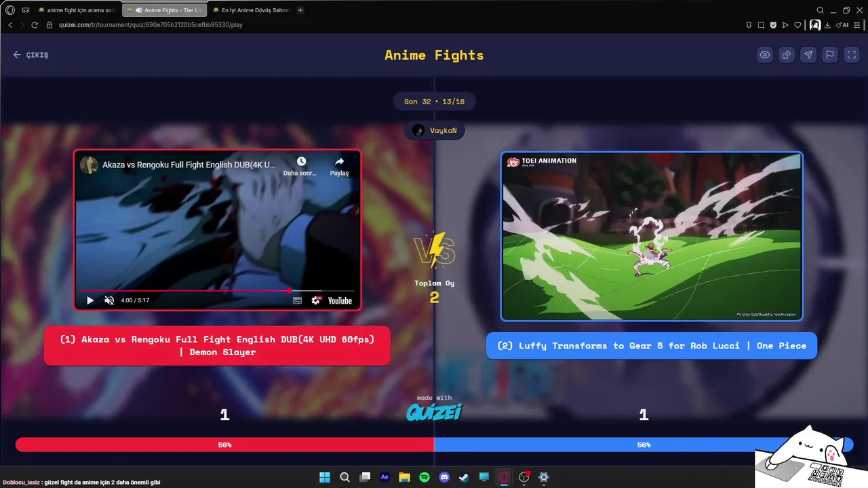
Task: Click the Opera menu logo
Action: (x=10, y=10)
